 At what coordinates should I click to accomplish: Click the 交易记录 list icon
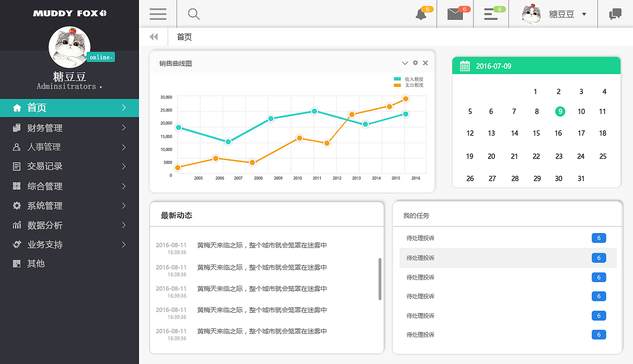[17, 166]
